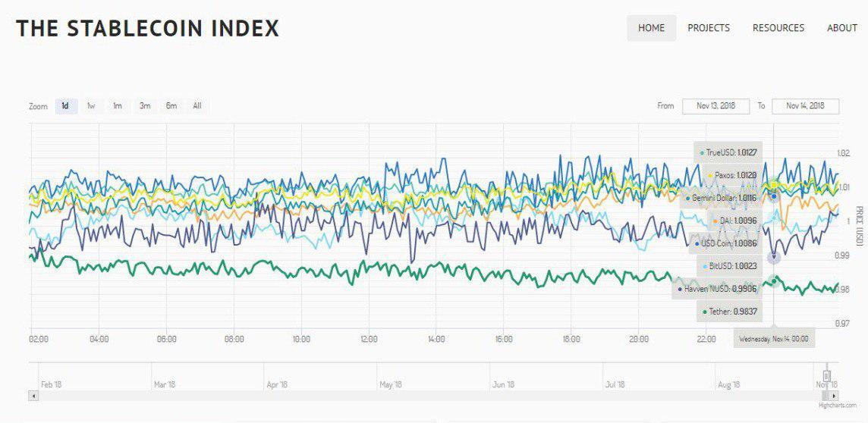Click the DAI 1.0096 tooltip label
This screenshot has width=868, height=423.
734,220
